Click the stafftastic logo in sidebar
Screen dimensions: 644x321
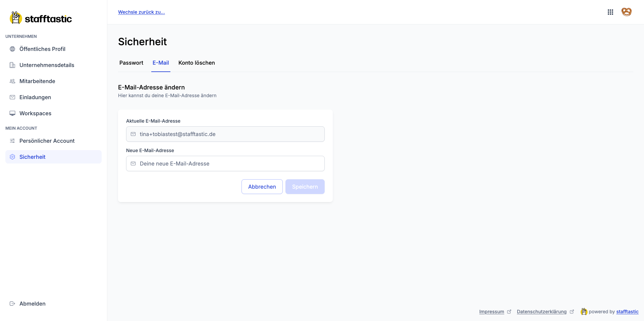(41, 18)
